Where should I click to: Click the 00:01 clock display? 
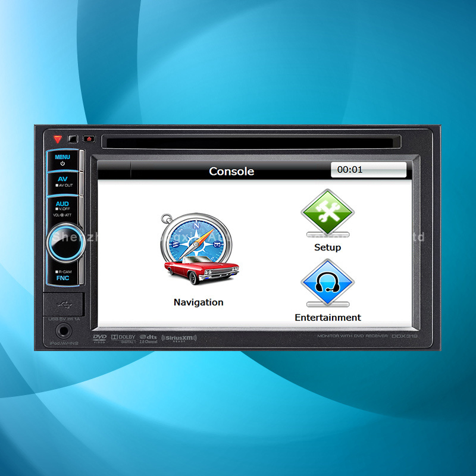[x=368, y=170]
